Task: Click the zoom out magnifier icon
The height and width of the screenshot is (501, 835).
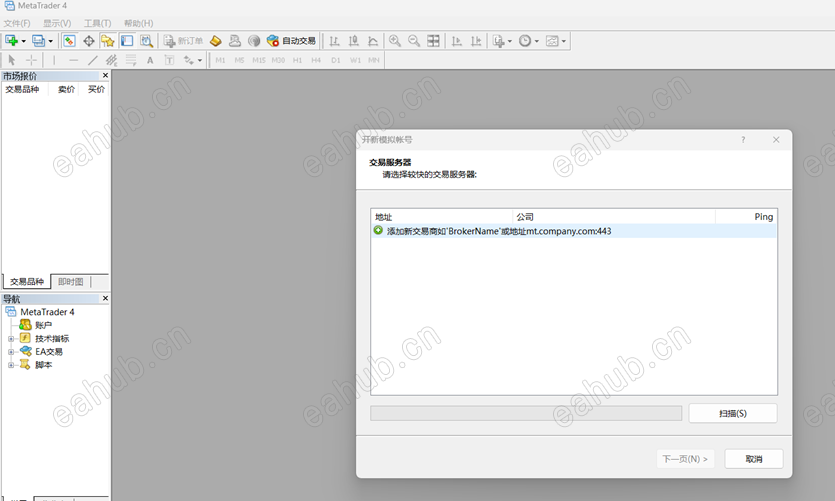Action: [x=414, y=40]
